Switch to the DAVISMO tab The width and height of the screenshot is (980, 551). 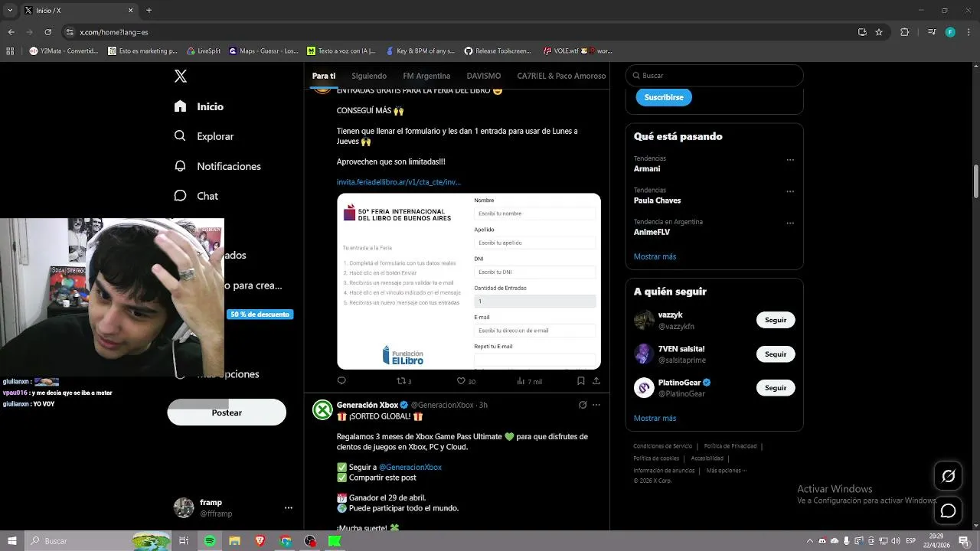pos(484,76)
